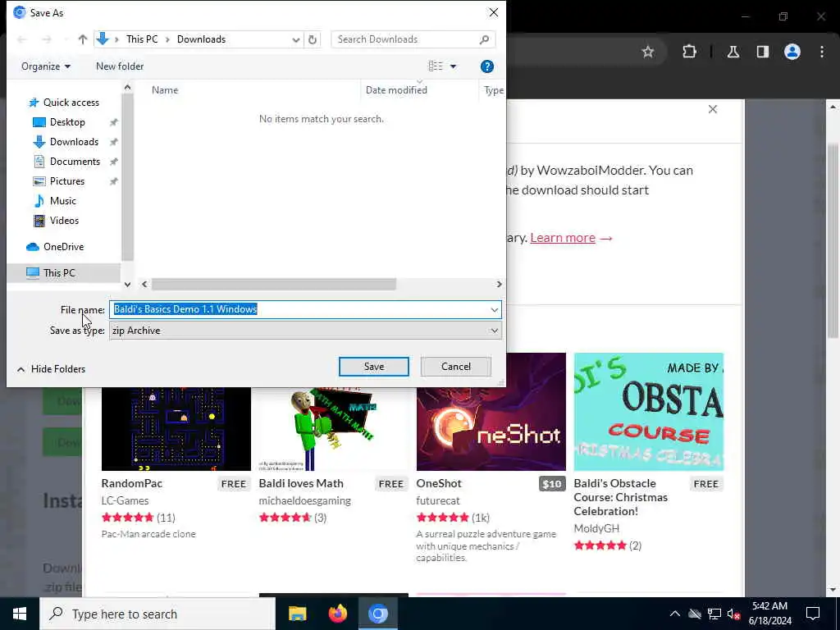Viewport: 840px width, 630px height.
Task: Open the notification center icon
Action: (813, 614)
